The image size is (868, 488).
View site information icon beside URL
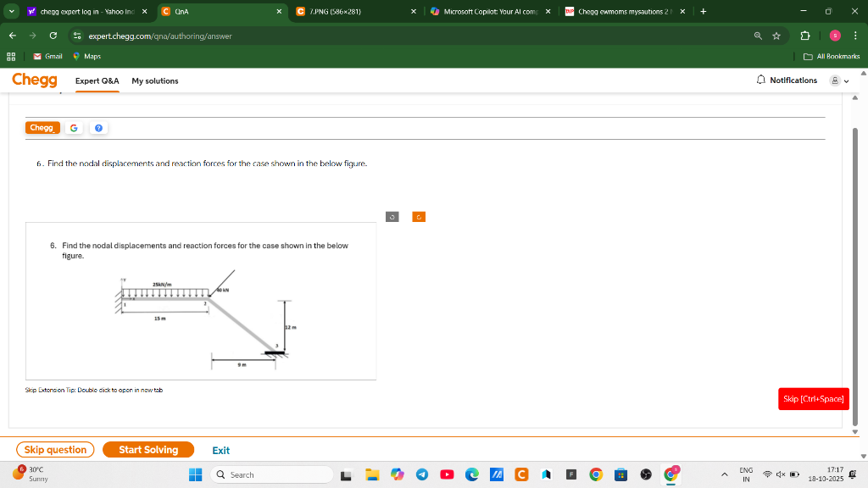[77, 36]
